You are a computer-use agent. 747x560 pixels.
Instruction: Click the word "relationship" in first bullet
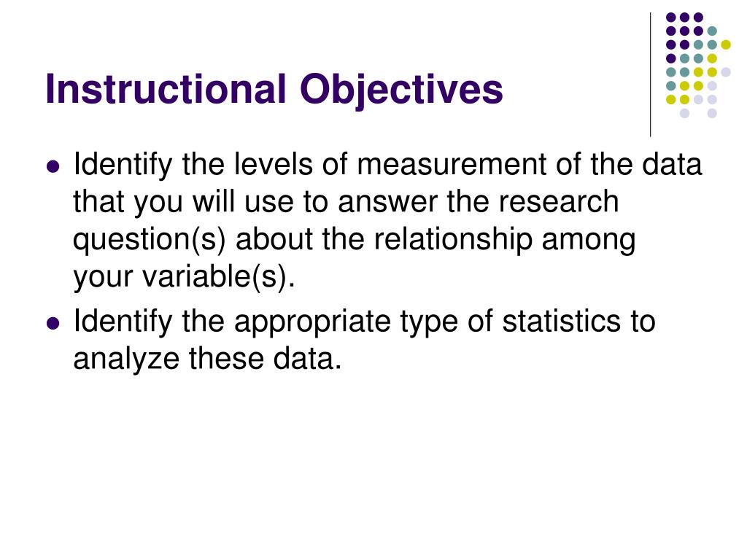click(x=453, y=241)
